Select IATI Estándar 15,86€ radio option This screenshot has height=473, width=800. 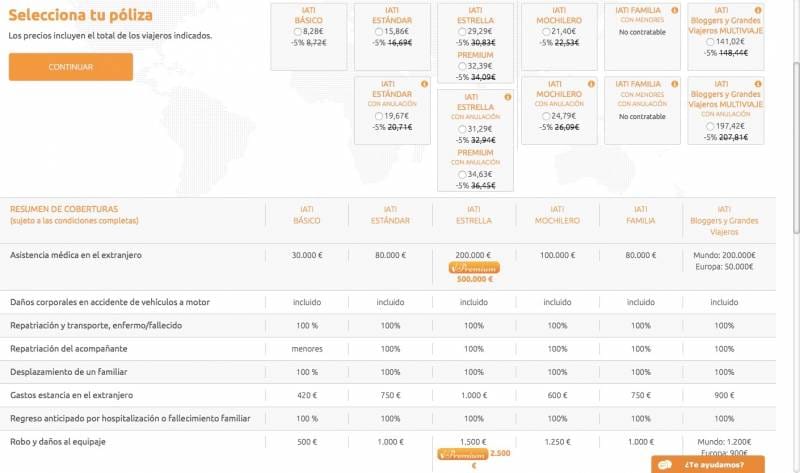click(x=379, y=32)
